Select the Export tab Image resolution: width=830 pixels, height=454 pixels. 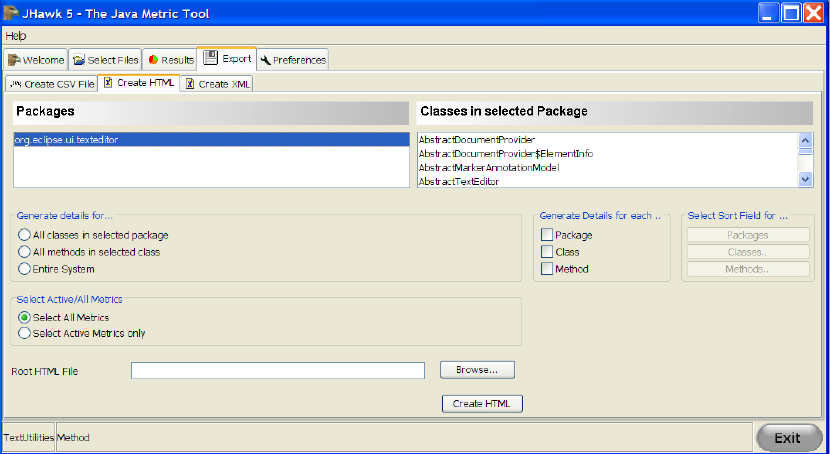[227, 58]
